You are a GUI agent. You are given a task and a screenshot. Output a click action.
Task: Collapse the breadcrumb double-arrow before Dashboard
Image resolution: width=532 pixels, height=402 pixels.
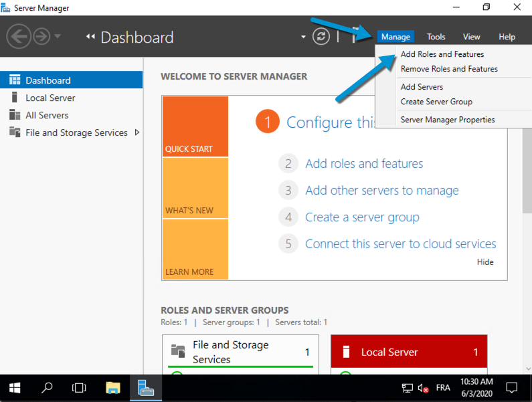point(90,36)
